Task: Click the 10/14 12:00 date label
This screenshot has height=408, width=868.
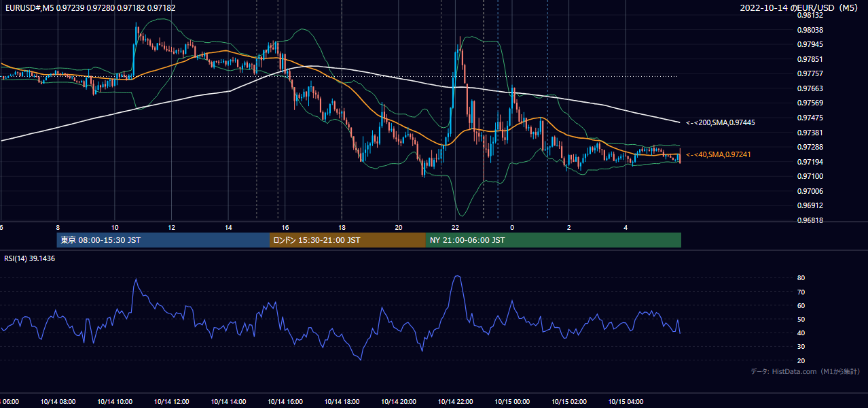Action: [x=171, y=402]
